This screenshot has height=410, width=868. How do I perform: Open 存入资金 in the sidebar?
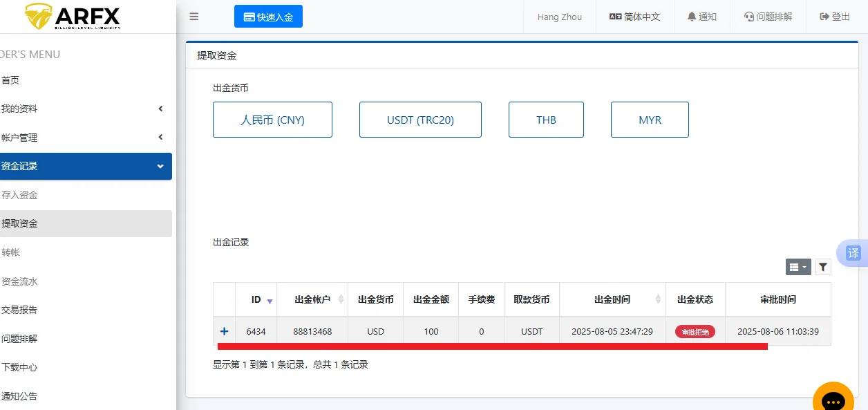(19, 195)
